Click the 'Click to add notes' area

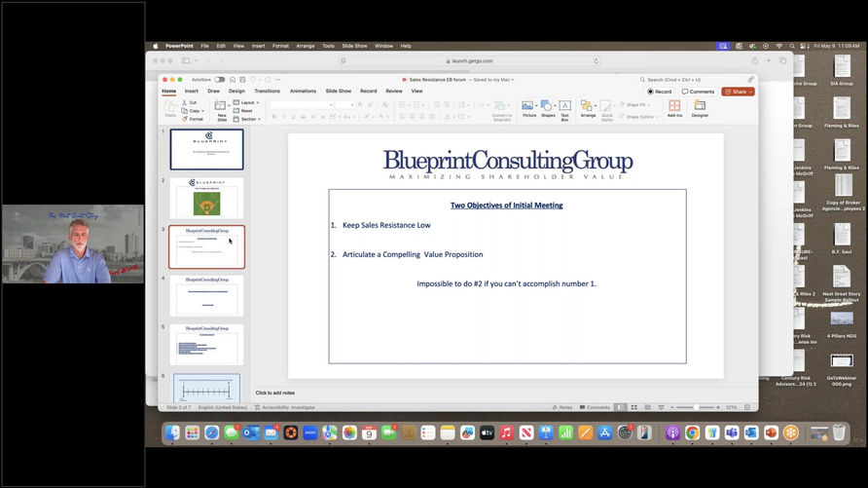[x=275, y=393]
